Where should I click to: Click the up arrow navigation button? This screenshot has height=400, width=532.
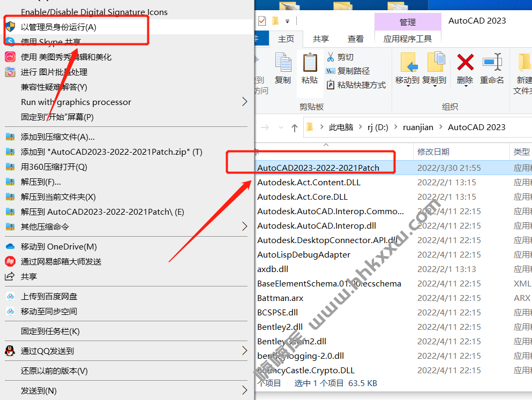coord(295,128)
